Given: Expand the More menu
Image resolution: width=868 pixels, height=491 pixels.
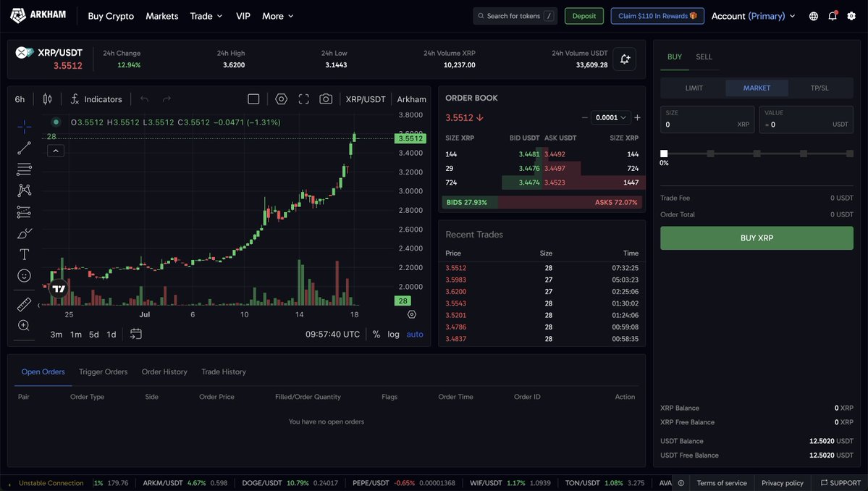Looking at the screenshot, I should (277, 16).
